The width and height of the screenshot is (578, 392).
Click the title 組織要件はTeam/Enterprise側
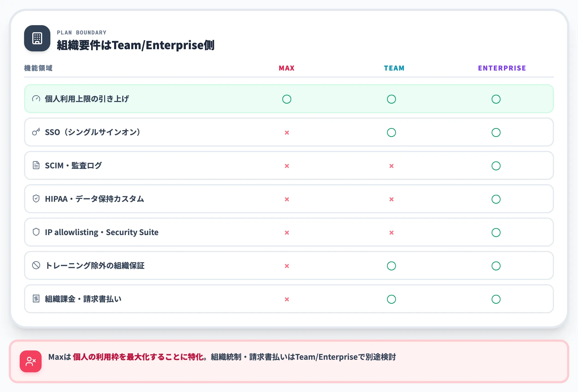pos(135,45)
